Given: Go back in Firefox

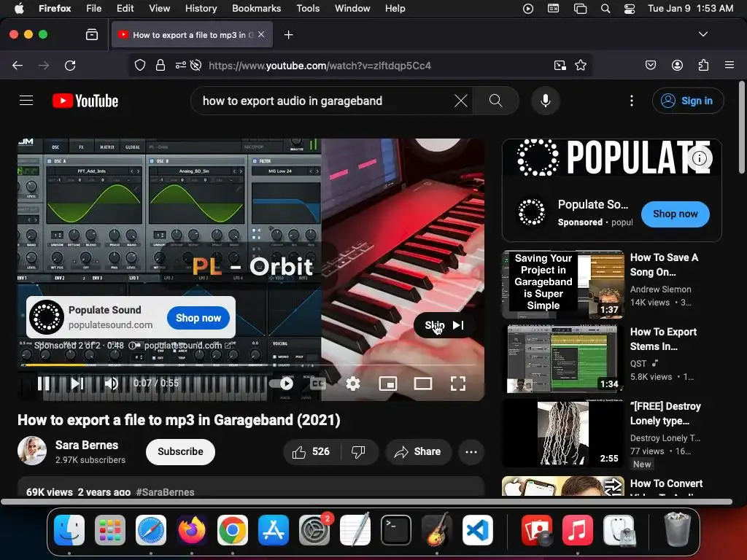Looking at the screenshot, I should click(18, 65).
